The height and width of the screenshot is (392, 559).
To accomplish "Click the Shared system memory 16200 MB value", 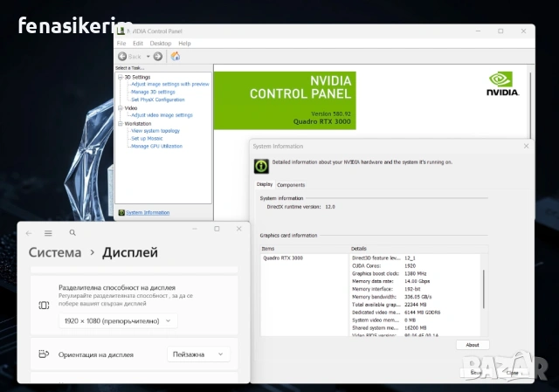I will [416, 328].
